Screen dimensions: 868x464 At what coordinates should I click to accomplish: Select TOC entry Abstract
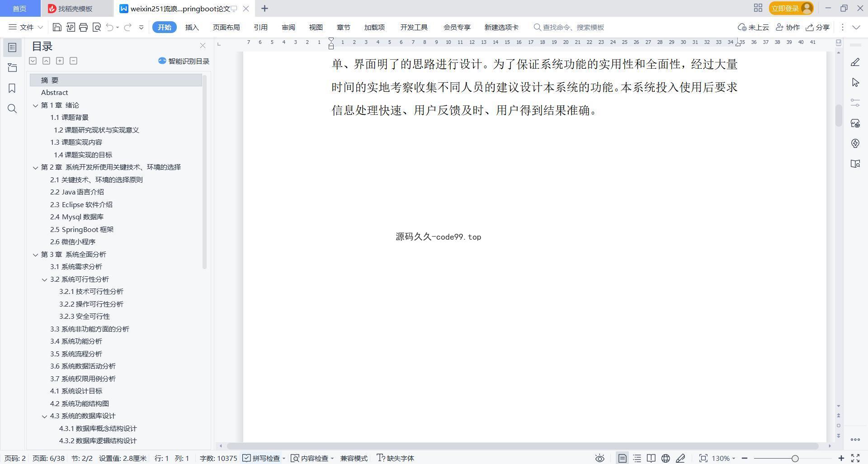(54, 92)
